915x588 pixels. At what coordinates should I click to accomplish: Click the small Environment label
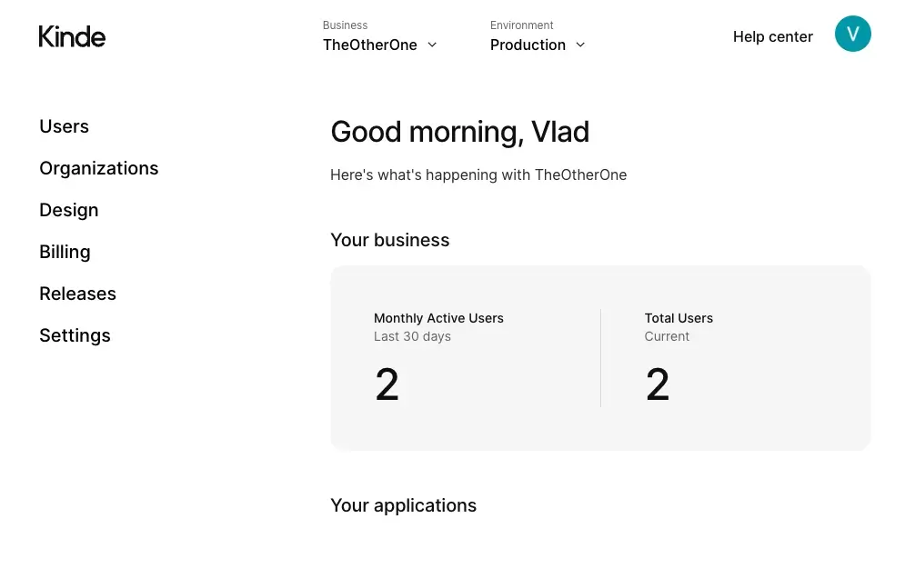(521, 25)
